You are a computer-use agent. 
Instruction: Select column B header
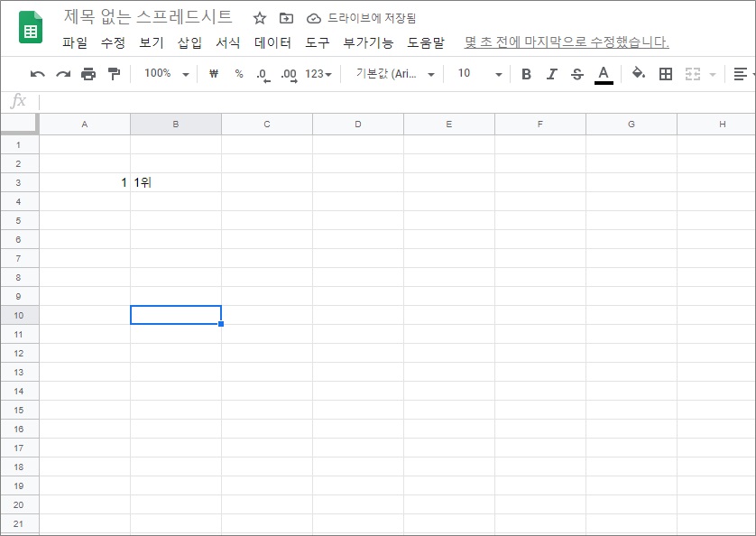point(176,124)
